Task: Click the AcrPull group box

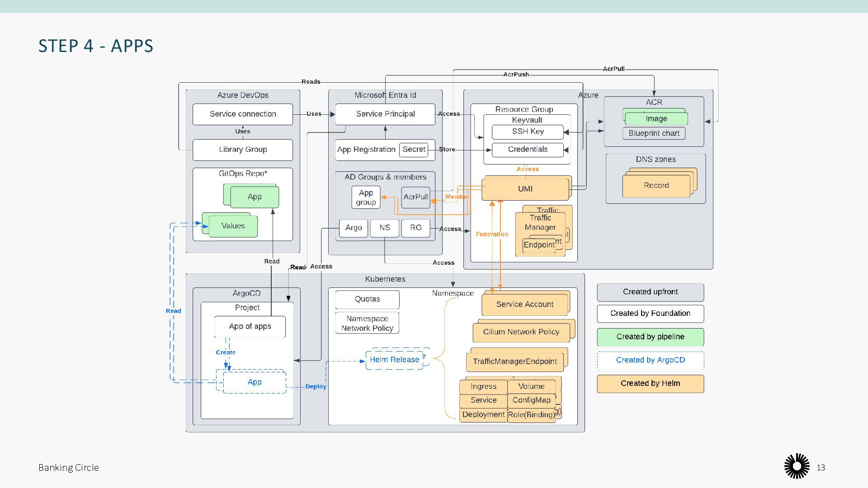Action: click(x=415, y=197)
